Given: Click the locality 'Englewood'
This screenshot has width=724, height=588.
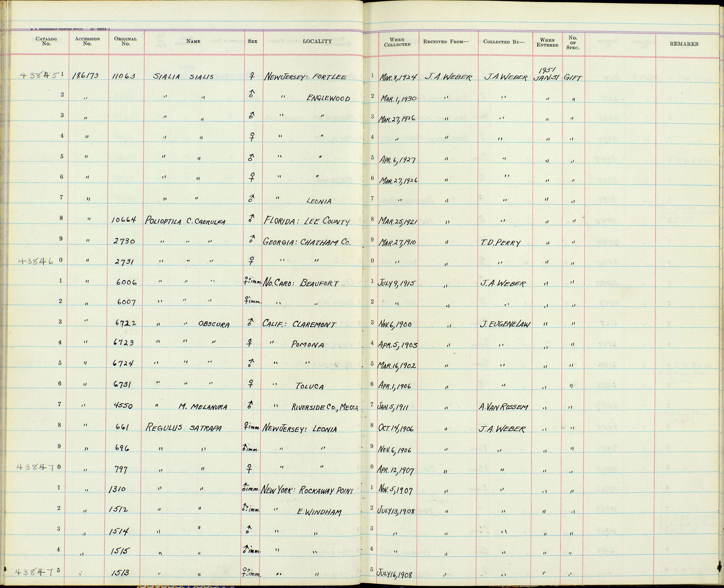Looking at the screenshot, I should point(328,98).
